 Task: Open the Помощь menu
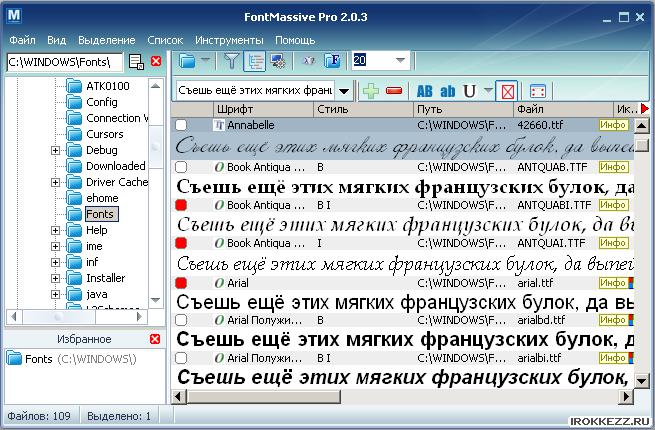(x=295, y=40)
